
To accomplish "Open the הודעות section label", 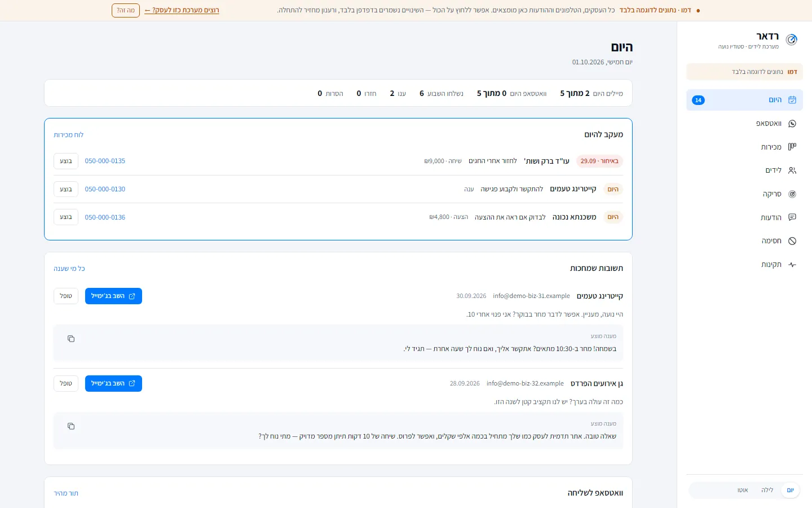I will pos(771,217).
